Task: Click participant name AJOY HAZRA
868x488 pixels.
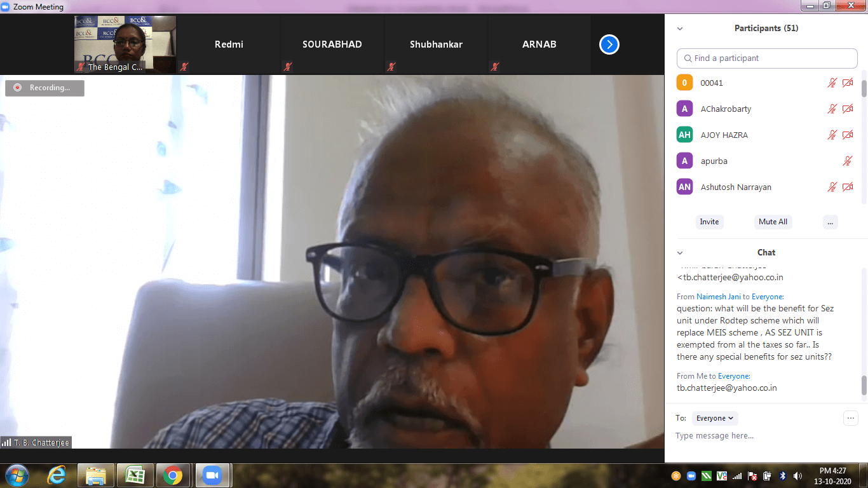Action: click(x=724, y=135)
